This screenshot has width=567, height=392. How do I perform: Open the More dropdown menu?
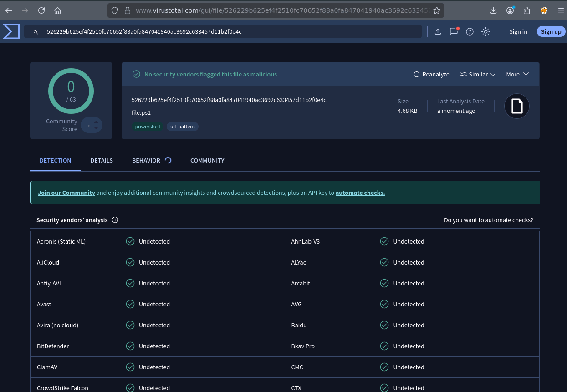[x=517, y=74]
